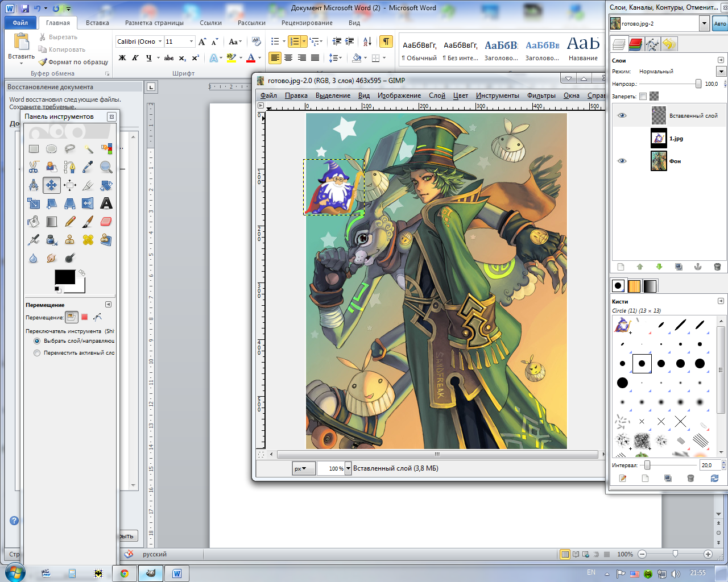Click Формат по образцу button
Viewport: 728px width, 582px height.
coord(73,62)
